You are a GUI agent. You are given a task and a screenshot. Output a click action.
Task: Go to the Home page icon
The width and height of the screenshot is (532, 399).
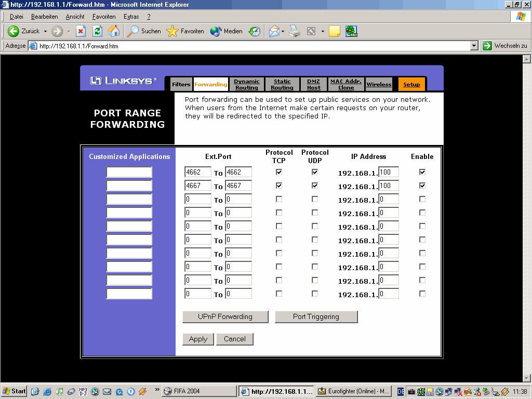click(114, 31)
